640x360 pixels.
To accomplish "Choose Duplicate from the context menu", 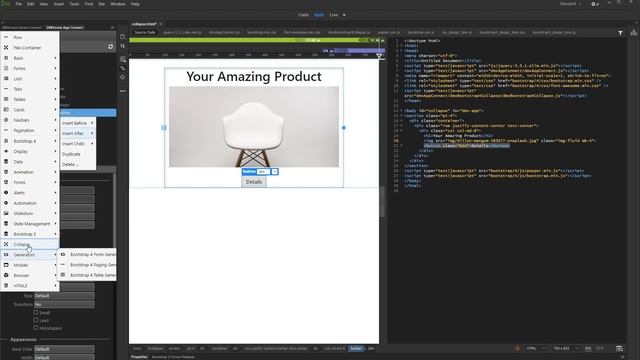I will pyautogui.click(x=78, y=154).
